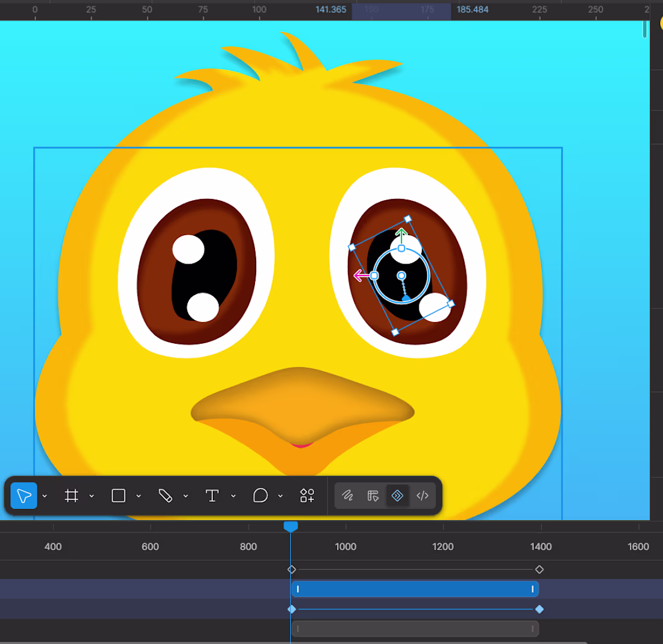Viewport: 663px width, 644px height.
Task: Select the artboard frame tool
Action: (72, 496)
